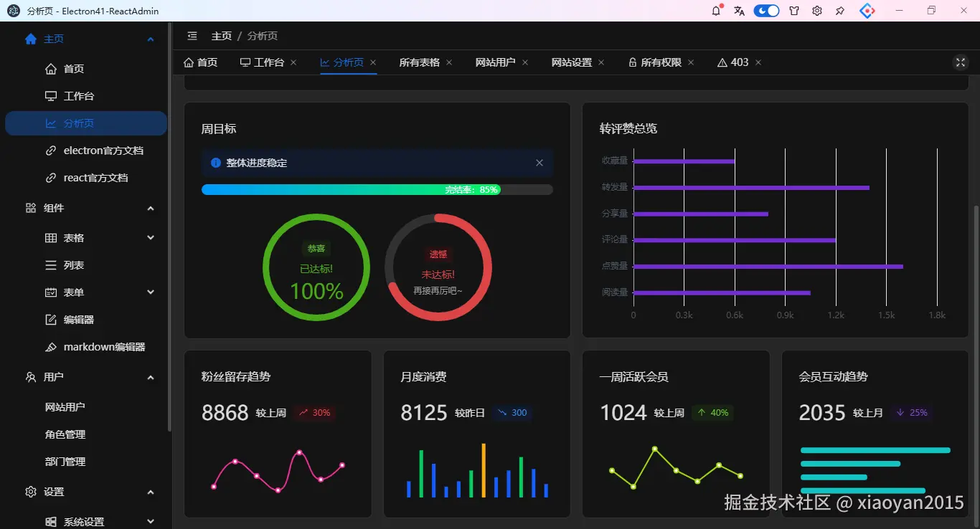Collapse the 主页 menu group chevron
Screen dimensions: 980x529
click(151, 39)
